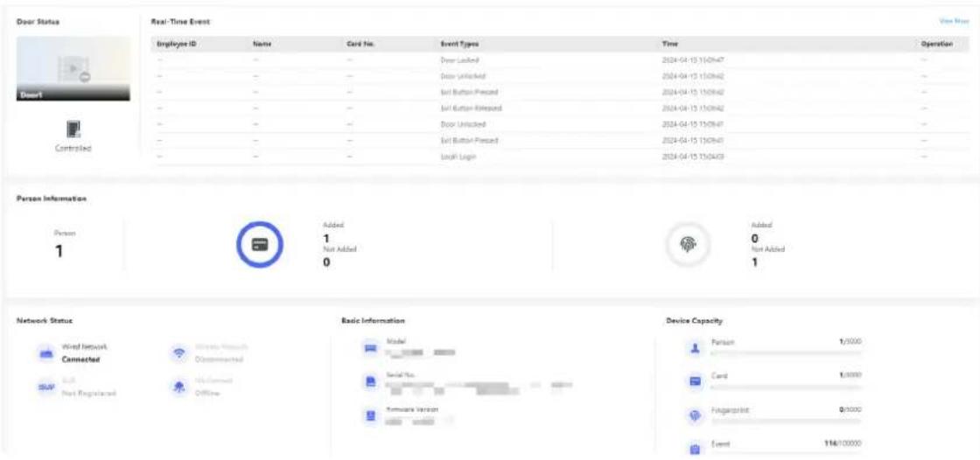Click the Person capacity progress bar
980x460 pixels.
(x=787, y=354)
